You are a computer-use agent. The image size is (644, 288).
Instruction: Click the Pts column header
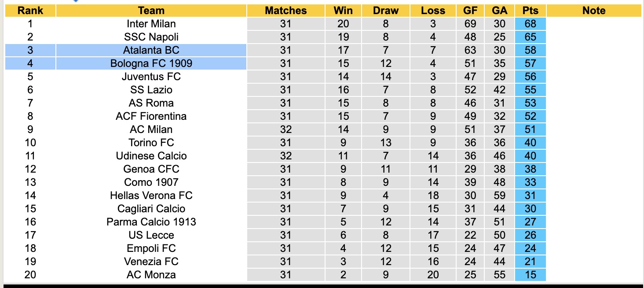click(530, 11)
